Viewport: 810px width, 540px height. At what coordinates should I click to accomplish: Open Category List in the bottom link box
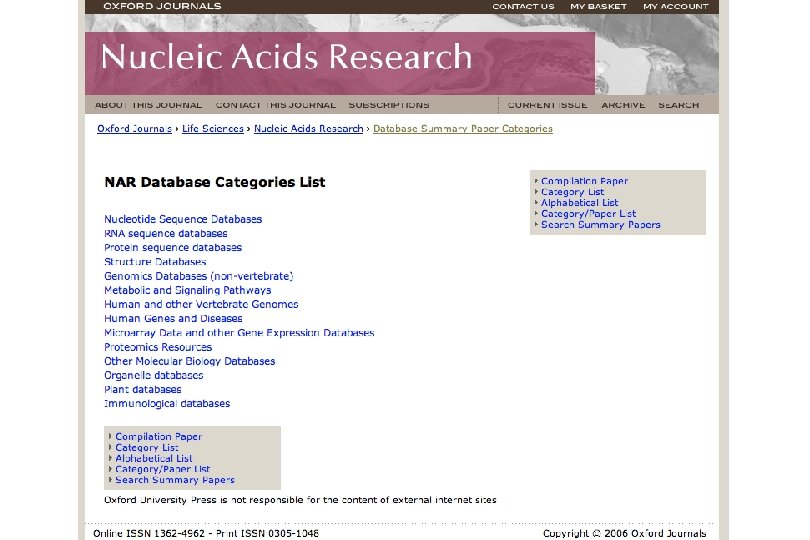coord(147,448)
